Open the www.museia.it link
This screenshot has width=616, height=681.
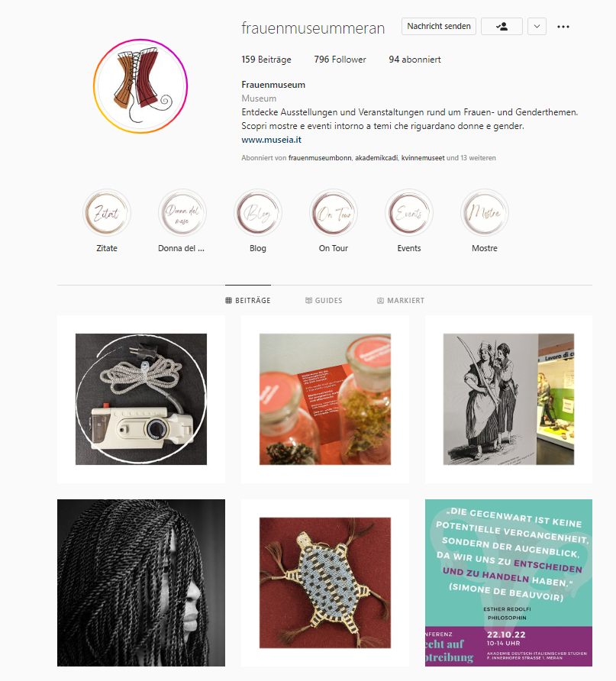(x=271, y=140)
